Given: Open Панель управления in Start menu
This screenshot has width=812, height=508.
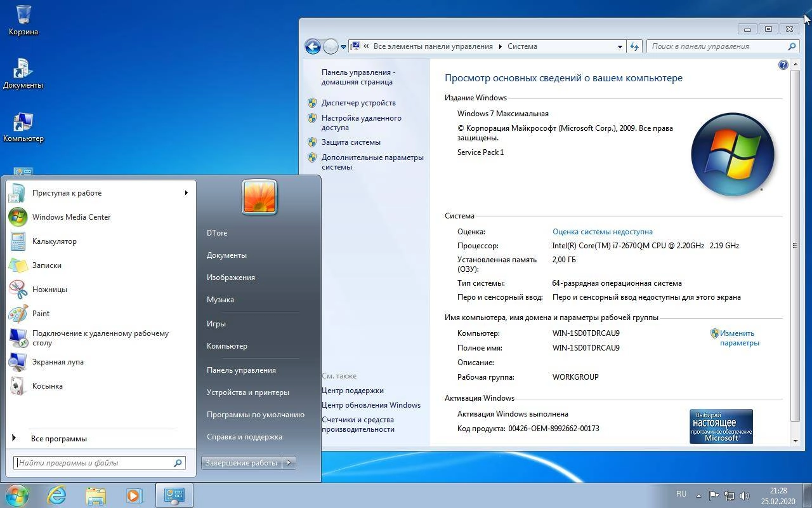Looking at the screenshot, I should point(241,370).
